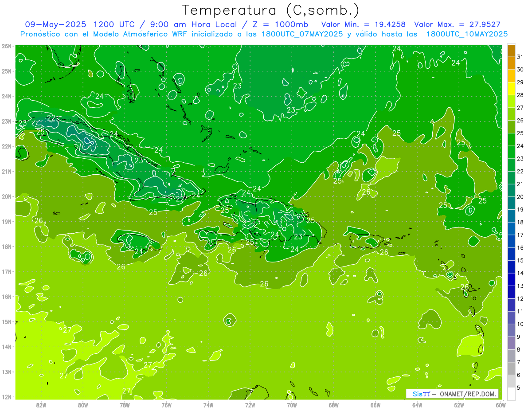Click the '1800UTC_07MAY2025' initialization time

coord(302,34)
